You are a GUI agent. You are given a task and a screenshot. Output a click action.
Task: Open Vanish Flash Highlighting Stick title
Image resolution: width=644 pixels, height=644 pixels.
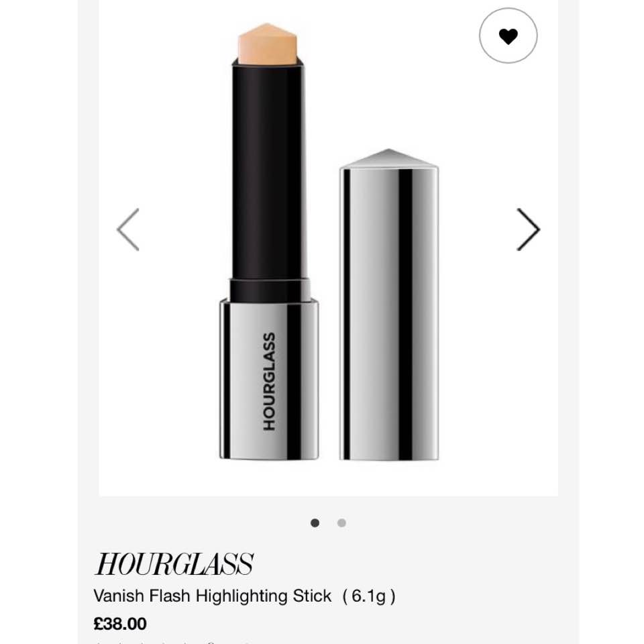pyautogui.click(x=213, y=596)
